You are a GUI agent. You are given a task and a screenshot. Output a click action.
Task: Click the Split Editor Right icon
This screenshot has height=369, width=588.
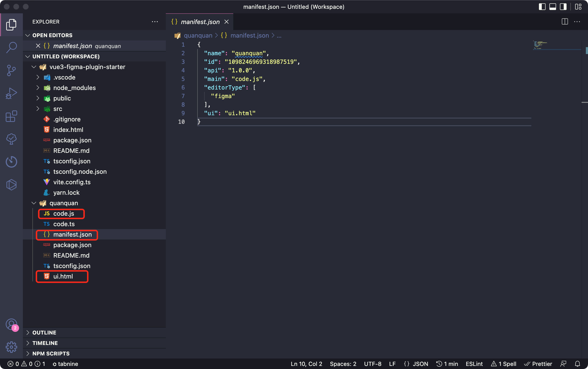(x=565, y=22)
